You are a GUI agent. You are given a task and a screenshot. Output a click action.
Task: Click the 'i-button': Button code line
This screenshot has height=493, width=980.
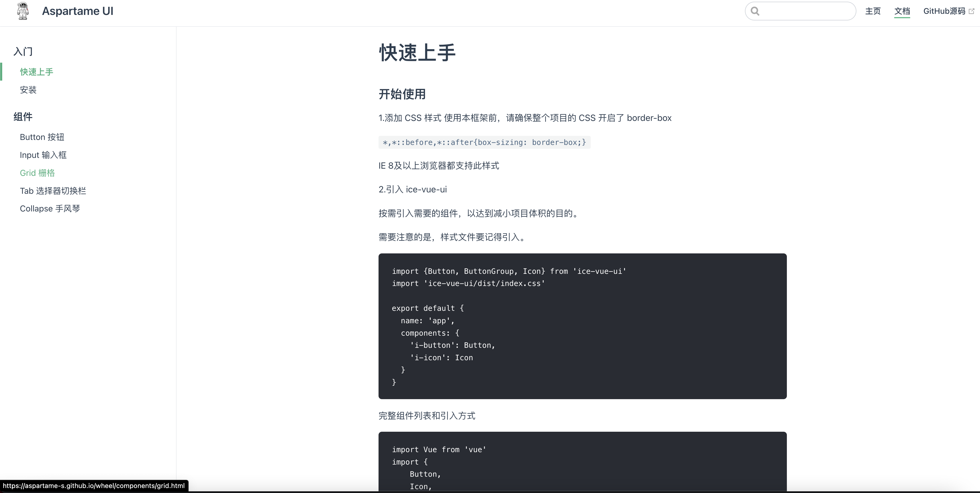coord(452,345)
